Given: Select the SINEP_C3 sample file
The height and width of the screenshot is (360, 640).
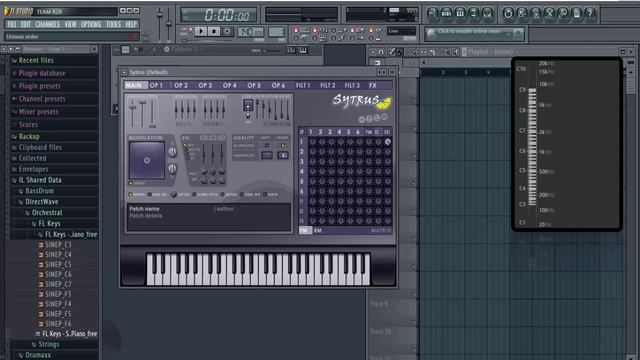Looking at the screenshot, I should (58, 245).
